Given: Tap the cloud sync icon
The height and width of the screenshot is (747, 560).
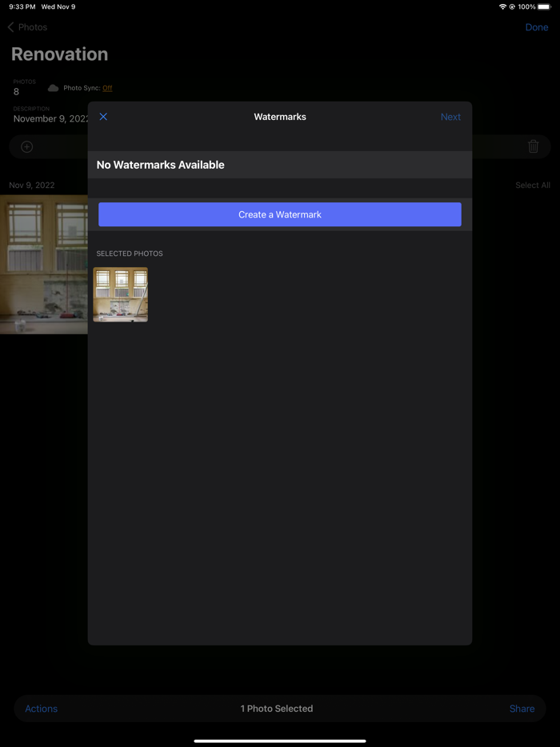Looking at the screenshot, I should (x=54, y=88).
